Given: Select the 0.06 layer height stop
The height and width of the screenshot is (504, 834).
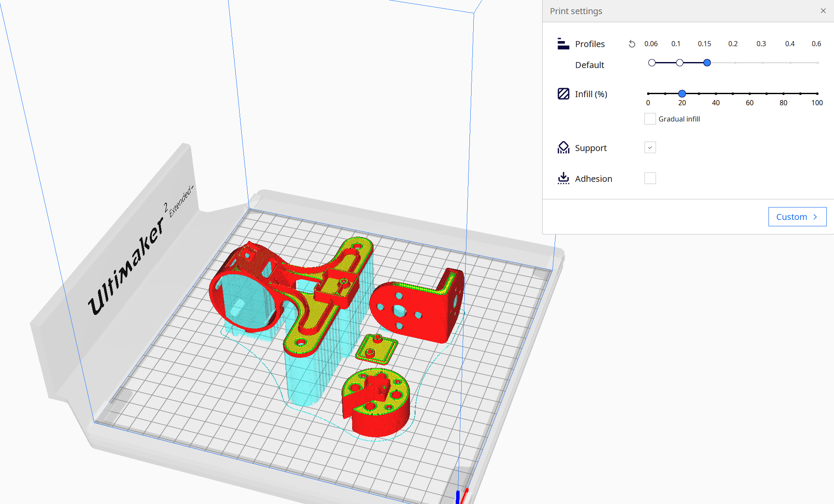Looking at the screenshot, I should 652,63.
